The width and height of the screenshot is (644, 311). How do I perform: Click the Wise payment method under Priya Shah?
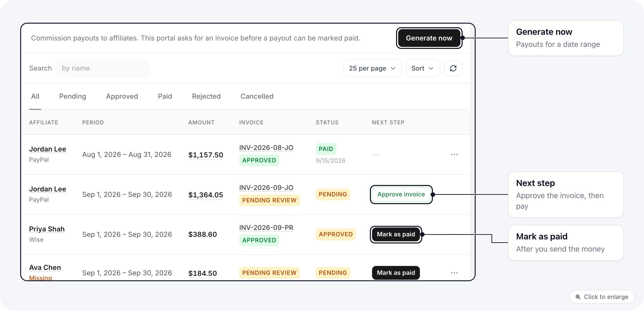36,240
